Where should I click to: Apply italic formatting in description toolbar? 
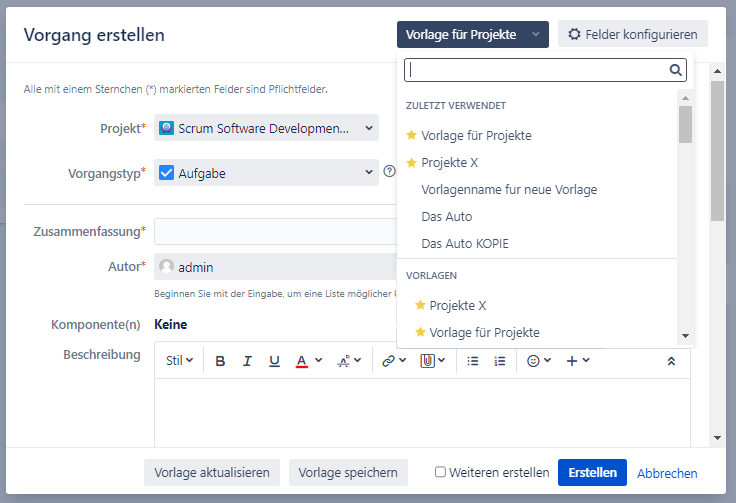click(x=247, y=361)
